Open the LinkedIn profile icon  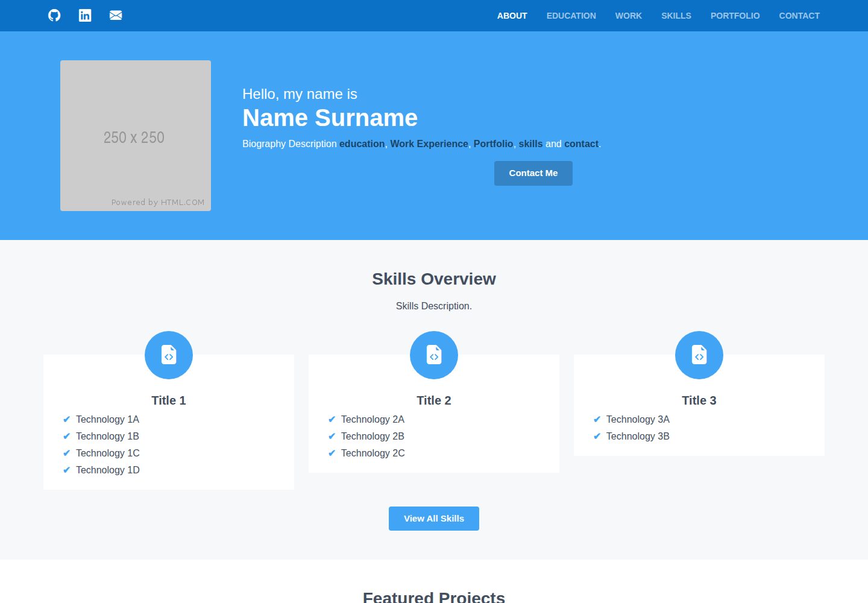[x=85, y=16]
